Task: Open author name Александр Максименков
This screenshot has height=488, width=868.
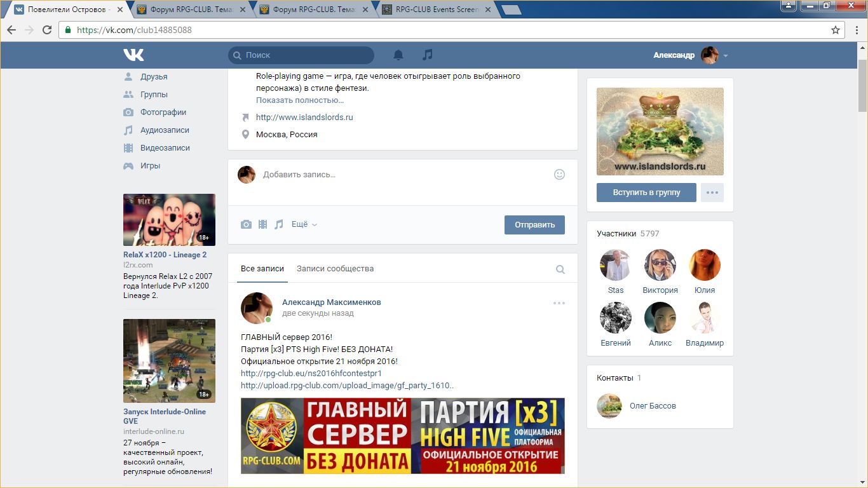Action: coord(332,302)
